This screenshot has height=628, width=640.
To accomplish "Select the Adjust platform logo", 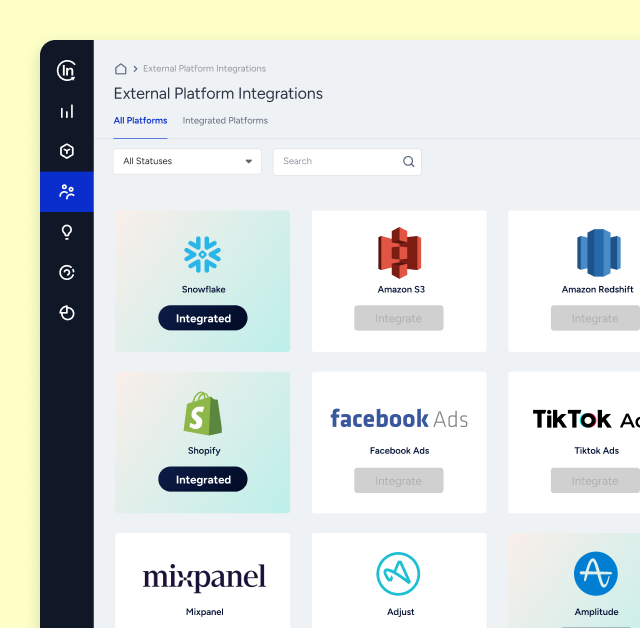I will [398, 574].
